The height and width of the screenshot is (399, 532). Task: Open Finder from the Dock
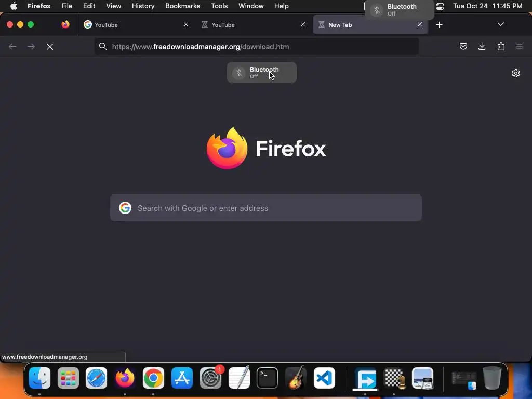point(39,378)
